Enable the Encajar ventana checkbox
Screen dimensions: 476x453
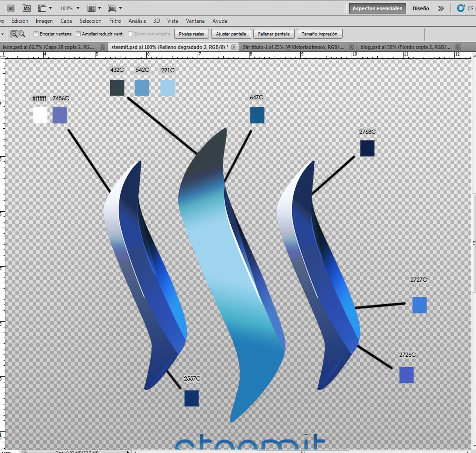[36, 34]
